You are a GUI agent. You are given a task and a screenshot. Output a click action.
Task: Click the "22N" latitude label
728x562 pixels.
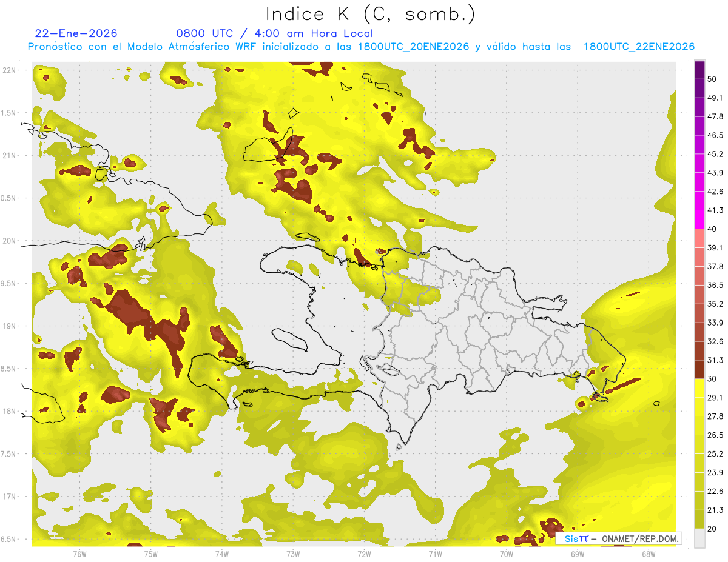[10, 70]
